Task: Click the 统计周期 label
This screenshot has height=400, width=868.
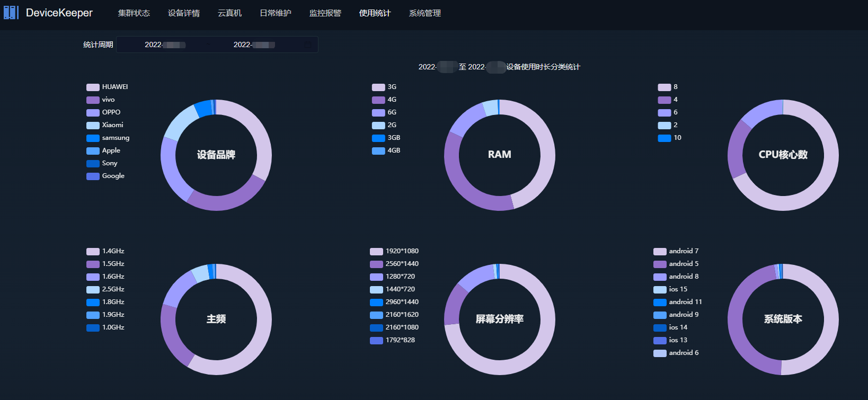Action: click(98, 45)
